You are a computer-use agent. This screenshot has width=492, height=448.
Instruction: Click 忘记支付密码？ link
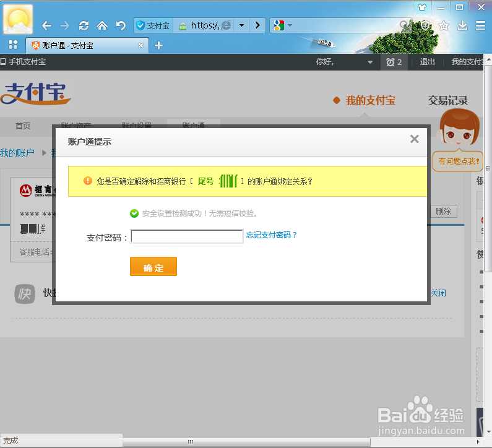pyautogui.click(x=272, y=235)
